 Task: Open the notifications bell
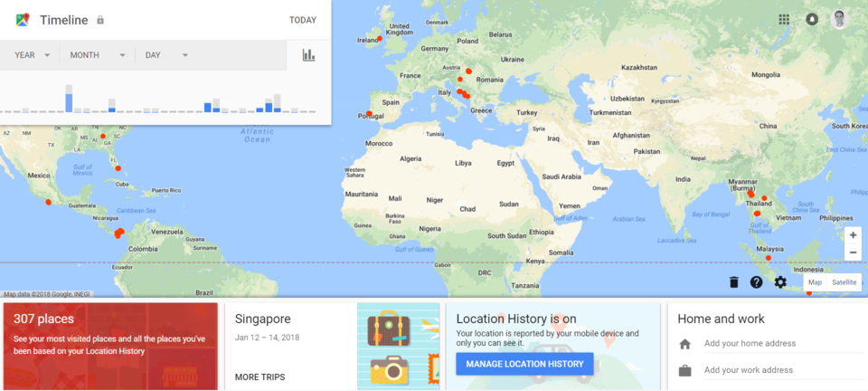click(812, 19)
